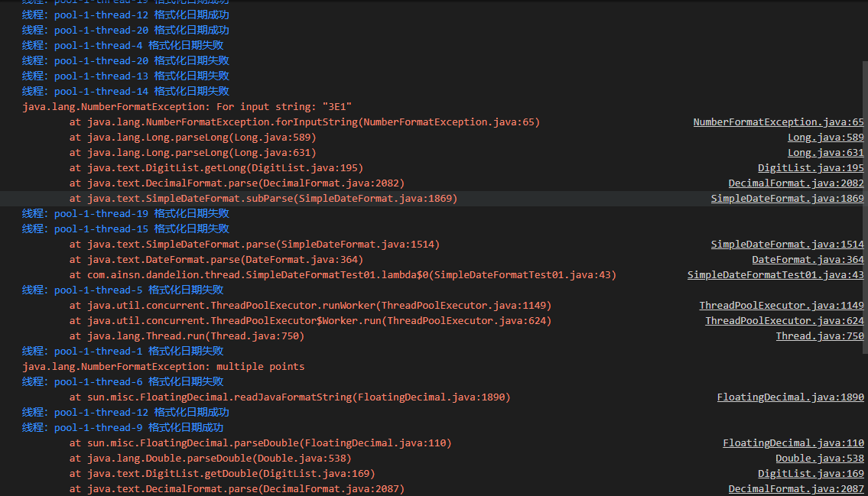Viewport: 868px width, 496px height.
Task: Open the right-side Long.java:631 source link
Action: click(825, 153)
